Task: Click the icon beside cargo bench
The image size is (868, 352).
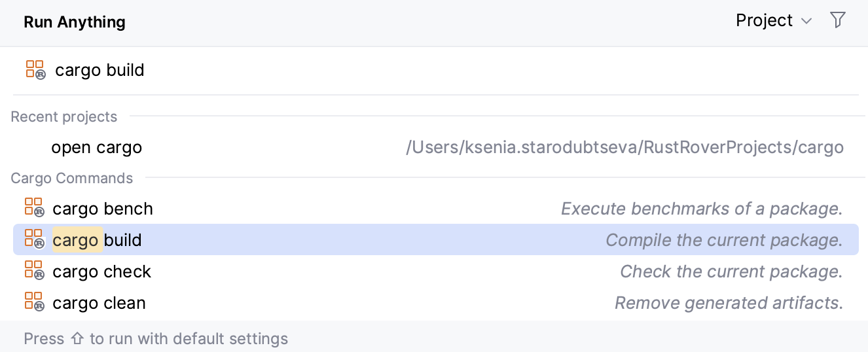Action: [x=34, y=208]
